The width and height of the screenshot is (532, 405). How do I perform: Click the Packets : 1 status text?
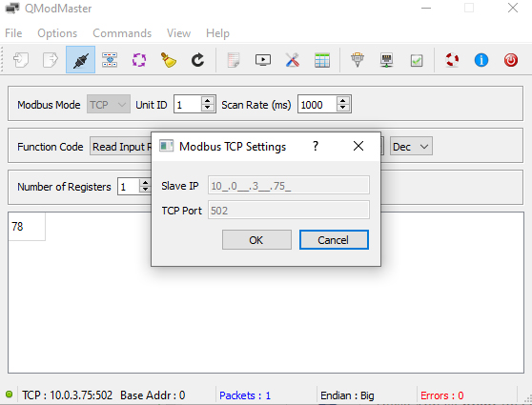coord(245,395)
